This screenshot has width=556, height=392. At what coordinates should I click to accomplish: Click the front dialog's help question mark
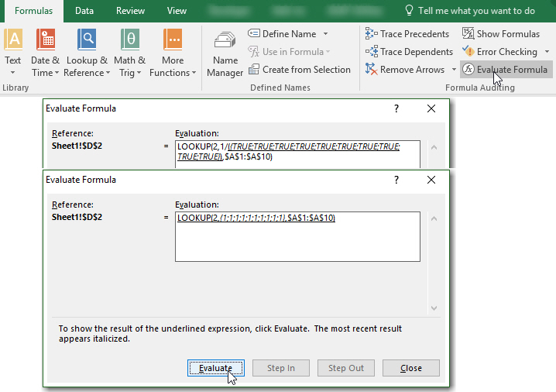(x=396, y=180)
